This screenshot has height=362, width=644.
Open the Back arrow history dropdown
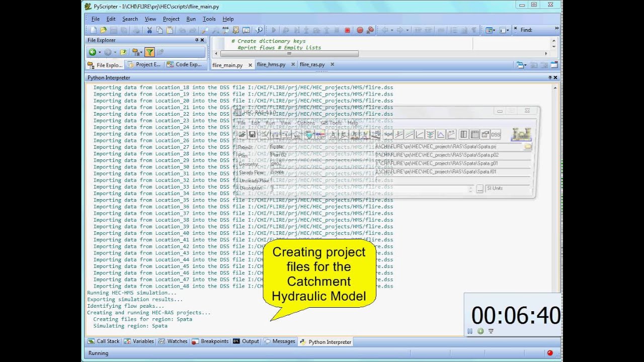click(x=99, y=52)
